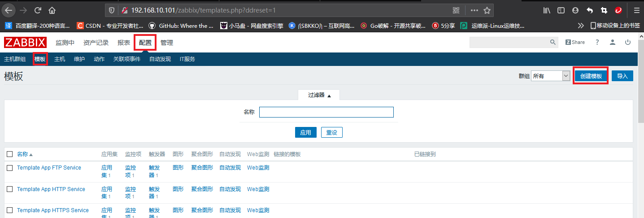Open the GitHub bookmark
The height and width of the screenshot is (218, 644).
181,26
